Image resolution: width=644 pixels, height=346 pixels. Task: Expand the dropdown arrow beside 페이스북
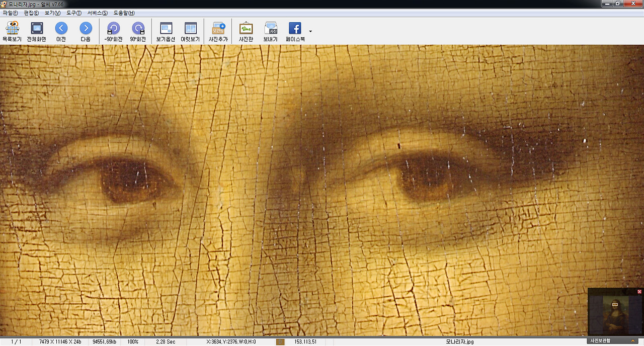(310, 31)
